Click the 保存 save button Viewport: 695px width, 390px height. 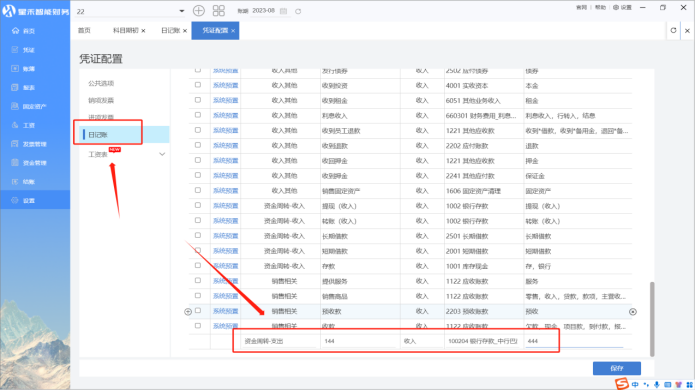[x=617, y=368]
